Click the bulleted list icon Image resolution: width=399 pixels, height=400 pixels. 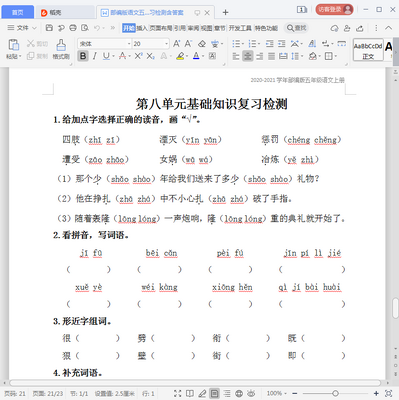(236, 44)
